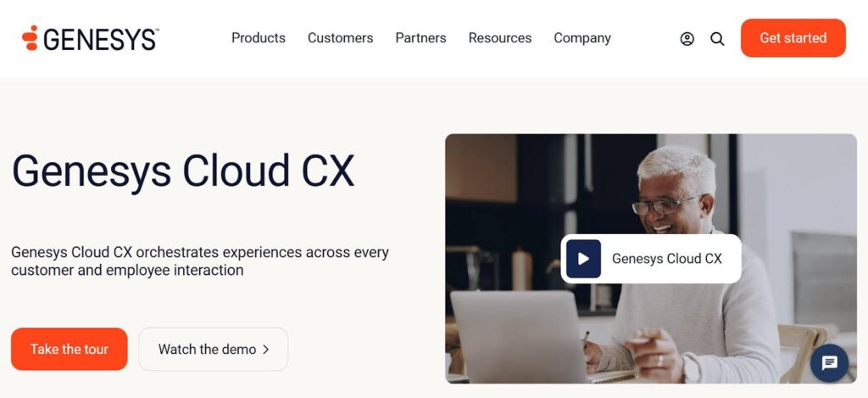This screenshot has width=868, height=398.
Task: Click the orange Get started button
Action: click(x=793, y=37)
